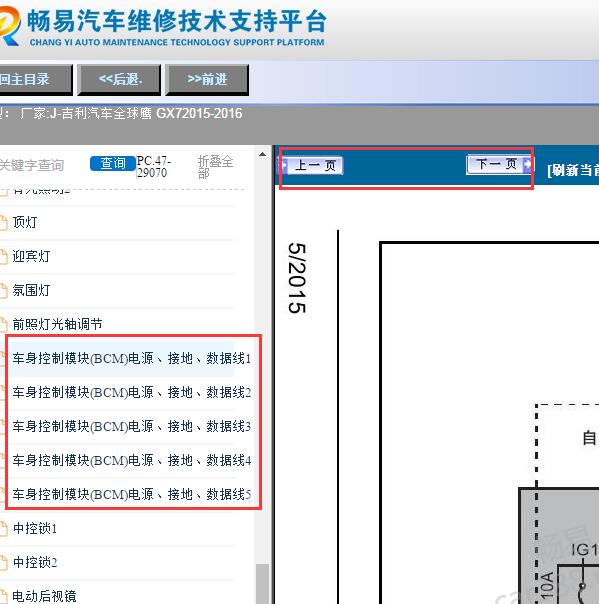Click document icon beside 中控锁1
This screenshot has width=599, height=604.
point(3,529)
